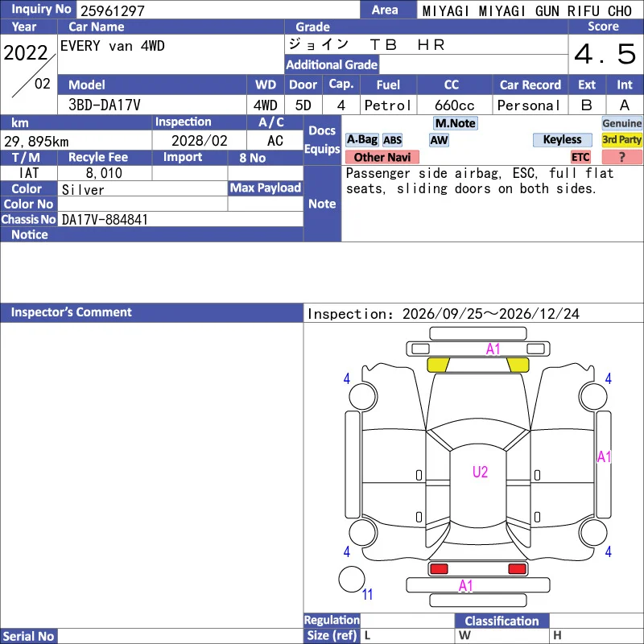Viewport: 644px width, 644px height.
Task: Click the left yellow headlight on diagram
Action: click(x=438, y=365)
